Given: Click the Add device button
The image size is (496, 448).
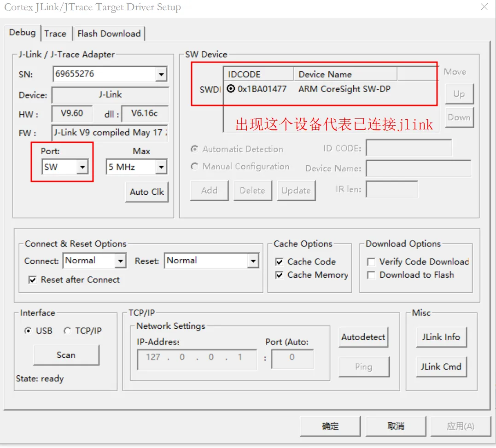Looking at the screenshot, I should click(209, 191).
